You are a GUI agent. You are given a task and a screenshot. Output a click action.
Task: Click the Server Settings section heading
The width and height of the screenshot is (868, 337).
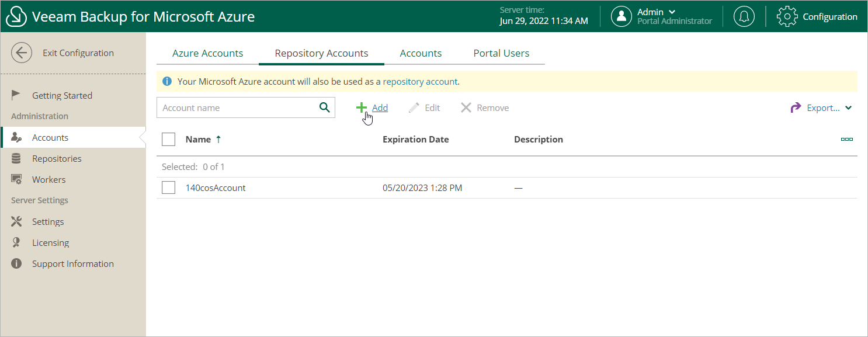click(40, 200)
